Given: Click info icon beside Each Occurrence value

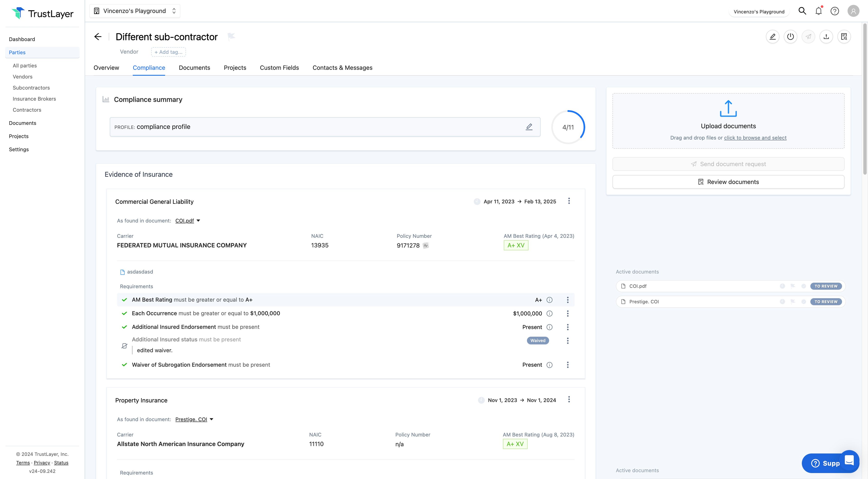Looking at the screenshot, I should (549, 314).
